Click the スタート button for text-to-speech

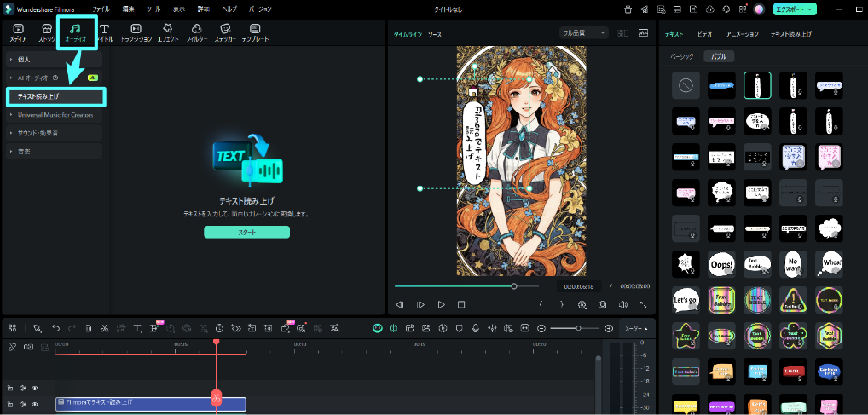pos(246,232)
